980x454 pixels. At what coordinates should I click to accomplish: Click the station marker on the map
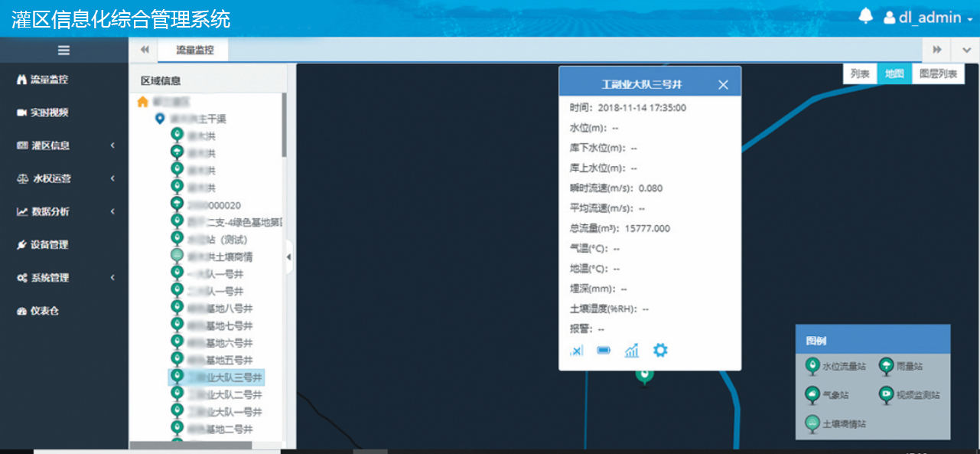(644, 375)
